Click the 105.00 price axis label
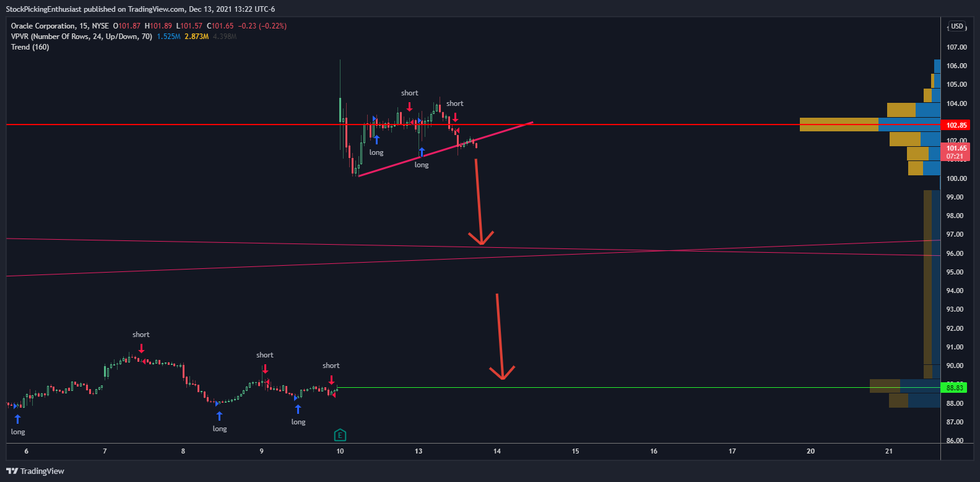980x482 pixels. pyautogui.click(x=956, y=84)
